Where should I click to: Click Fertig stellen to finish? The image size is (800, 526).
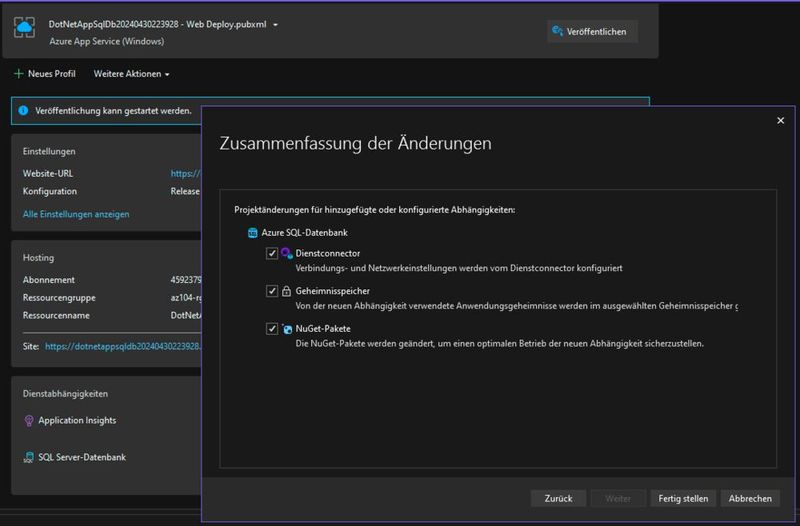pos(683,498)
